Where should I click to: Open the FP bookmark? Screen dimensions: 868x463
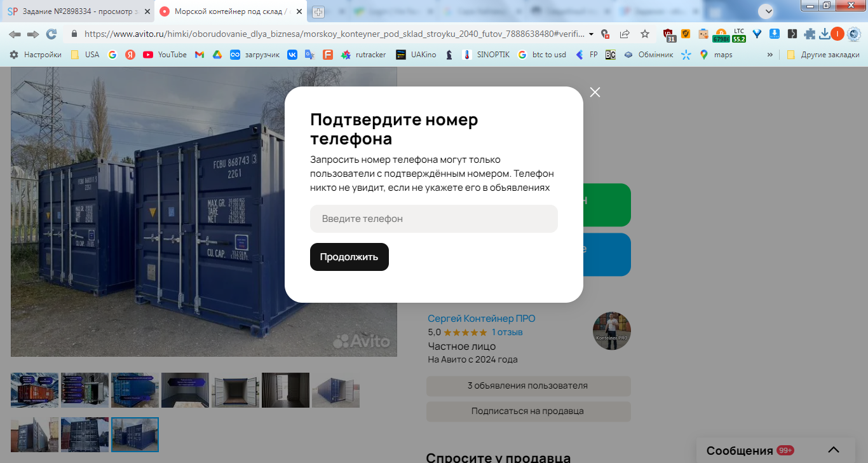[587, 55]
